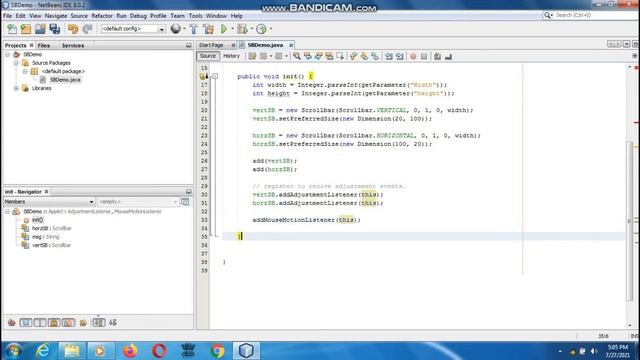Click the Undo arrow icon
The height and width of the screenshot is (360, 640).
coord(73,29)
